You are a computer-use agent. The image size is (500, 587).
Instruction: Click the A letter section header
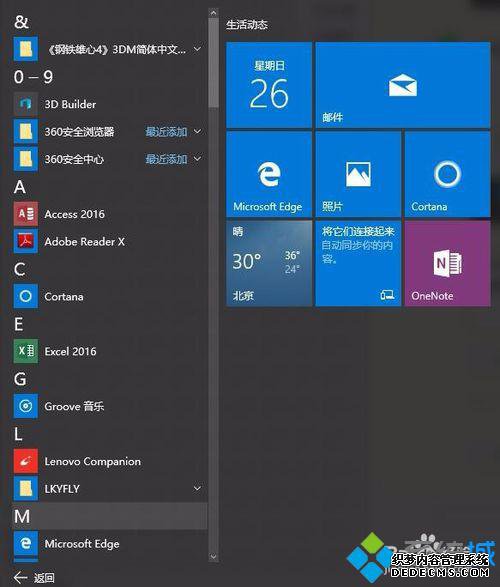coord(20,186)
